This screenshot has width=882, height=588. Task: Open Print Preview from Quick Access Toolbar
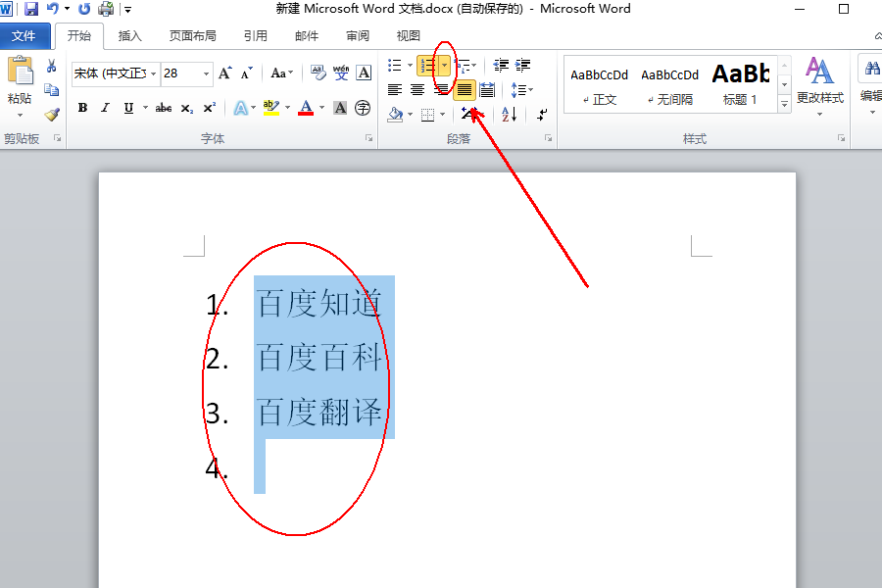point(106,9)
